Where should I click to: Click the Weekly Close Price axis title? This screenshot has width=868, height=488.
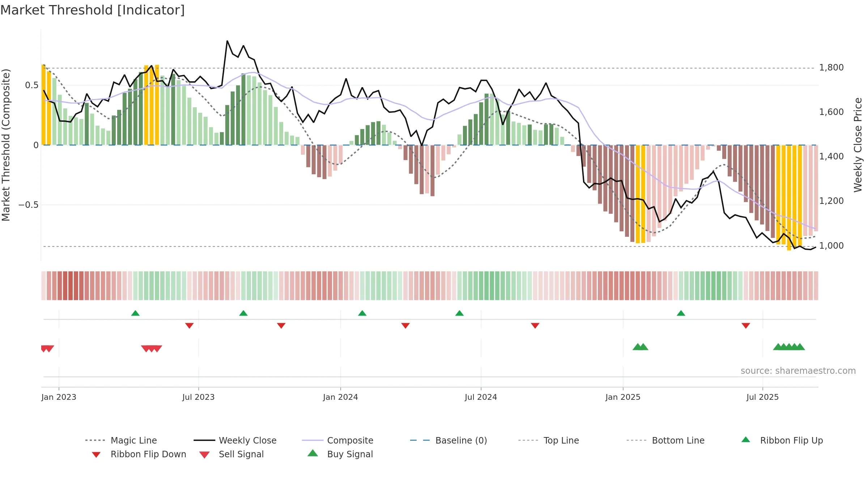858,145
